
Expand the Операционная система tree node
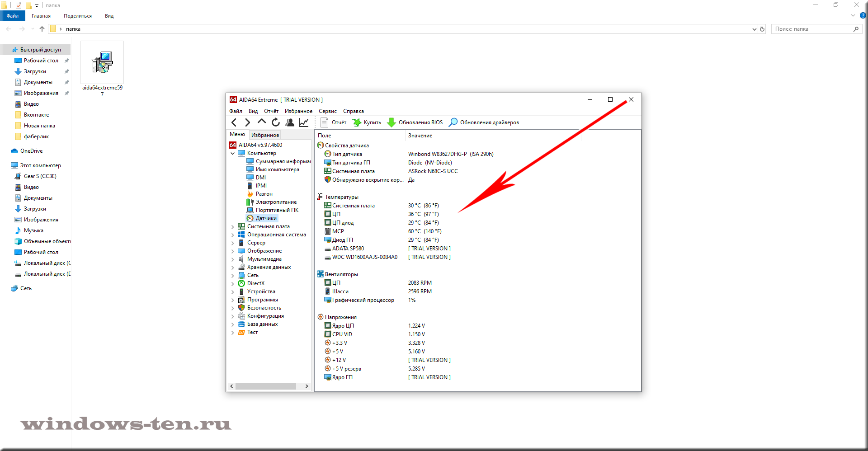pos(233,235)
